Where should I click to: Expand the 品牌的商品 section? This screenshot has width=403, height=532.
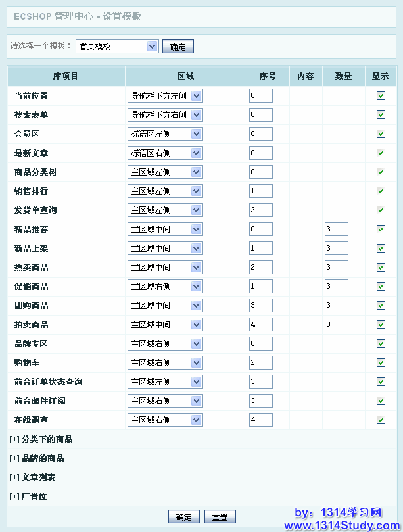pos(37,458)
